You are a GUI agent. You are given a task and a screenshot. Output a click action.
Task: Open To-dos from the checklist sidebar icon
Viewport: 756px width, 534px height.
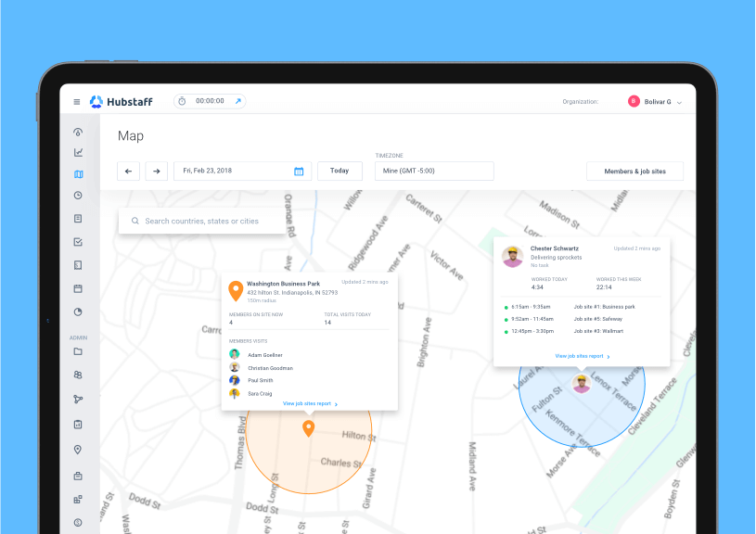[78, 241]
